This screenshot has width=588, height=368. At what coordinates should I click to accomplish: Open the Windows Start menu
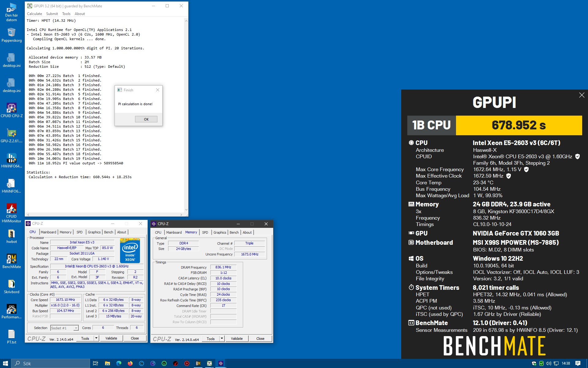pos(6,363)
